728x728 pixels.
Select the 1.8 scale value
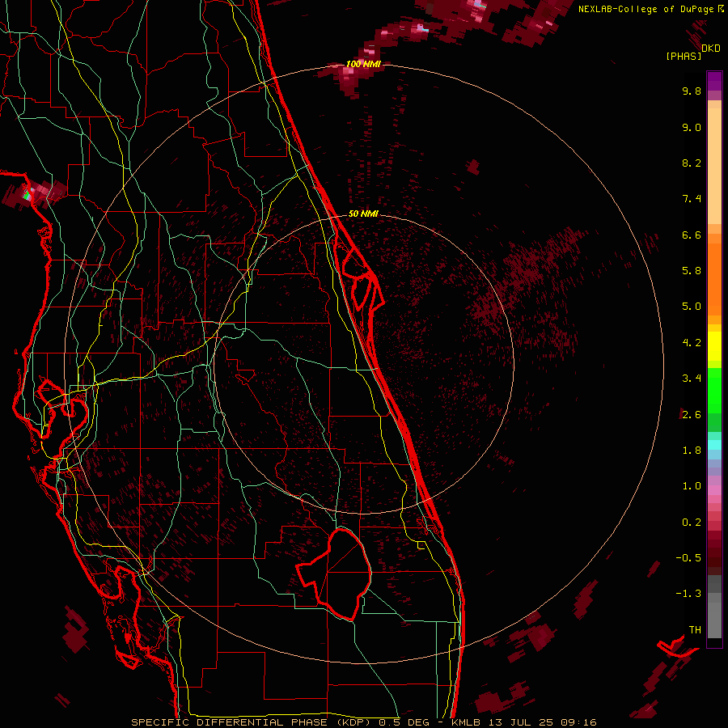point(692,451)
